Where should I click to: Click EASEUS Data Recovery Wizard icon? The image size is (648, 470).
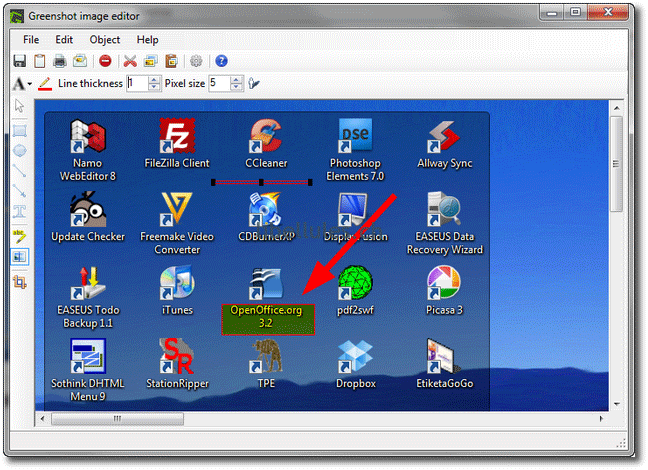coord(444,209)
